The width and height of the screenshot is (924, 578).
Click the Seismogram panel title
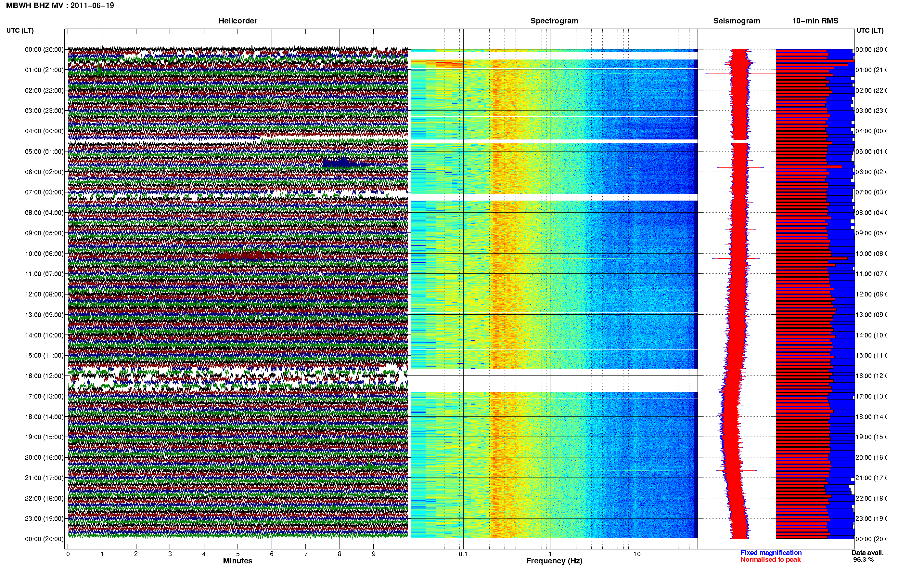point(737,21)
